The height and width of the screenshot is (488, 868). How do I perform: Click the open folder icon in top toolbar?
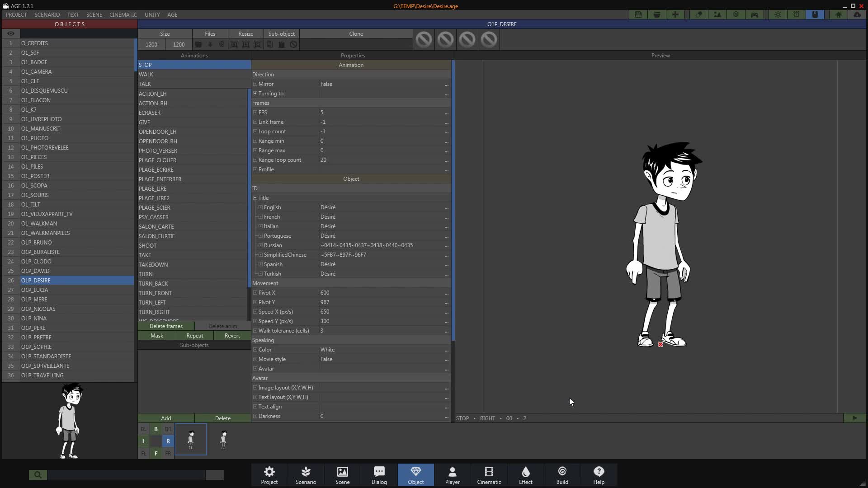[x=657, y=14]
